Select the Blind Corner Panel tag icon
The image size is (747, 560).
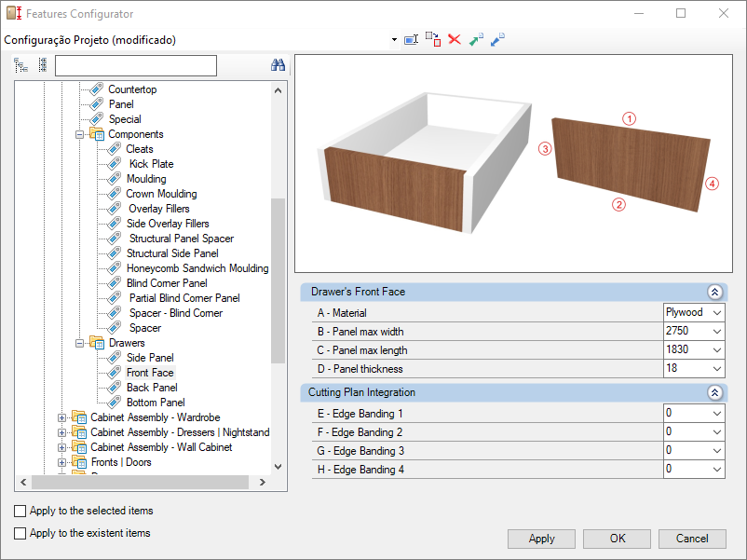point(115,283)
